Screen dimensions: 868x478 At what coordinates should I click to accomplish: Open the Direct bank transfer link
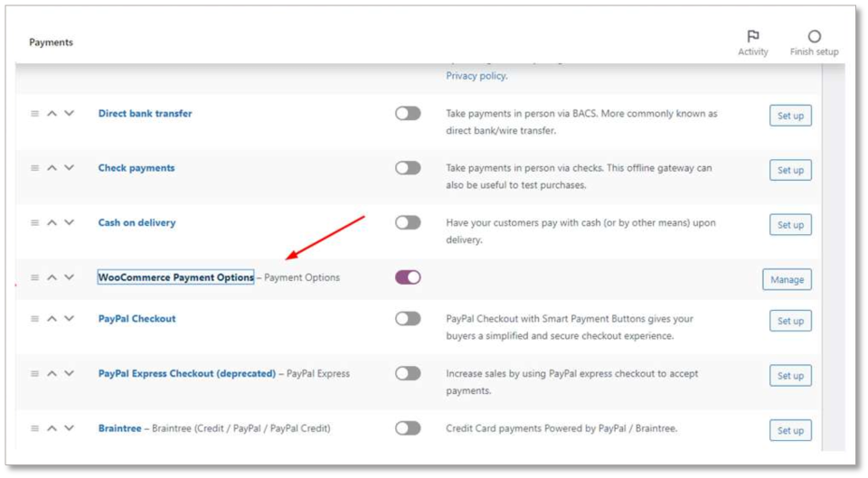tap(145, 114)
